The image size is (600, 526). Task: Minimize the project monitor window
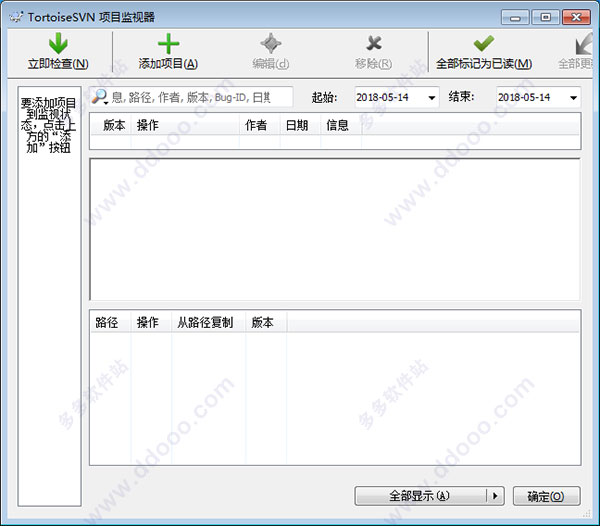[x=515, y=17]
